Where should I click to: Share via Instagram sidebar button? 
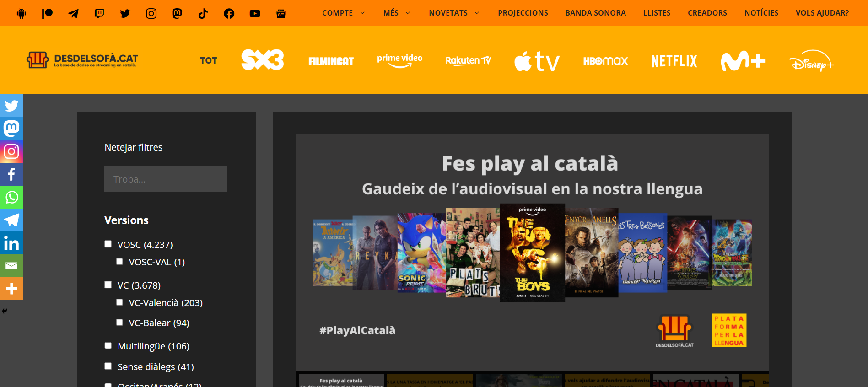[x=11, y=151]
